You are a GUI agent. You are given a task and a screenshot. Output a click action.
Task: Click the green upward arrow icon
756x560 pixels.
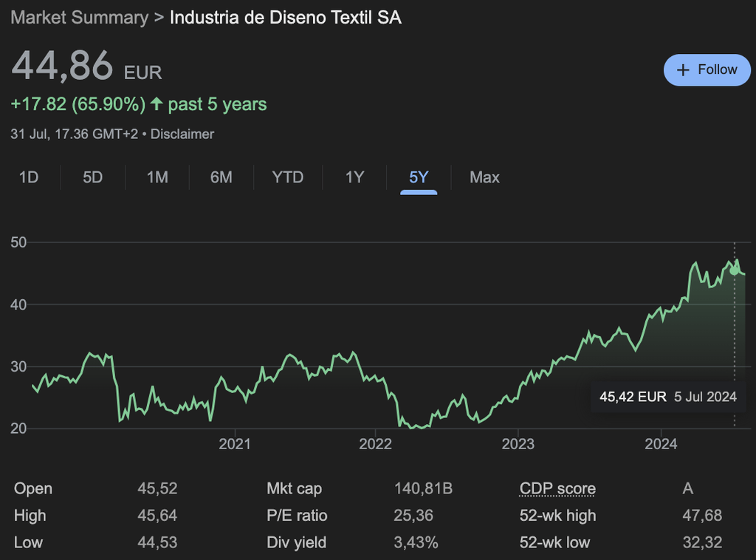pos(157,104)
